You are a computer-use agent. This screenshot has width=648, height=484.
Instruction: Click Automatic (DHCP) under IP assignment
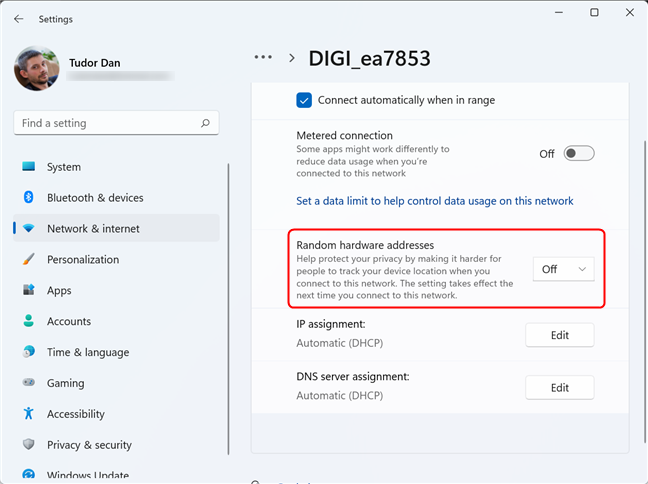click(339, 343)
